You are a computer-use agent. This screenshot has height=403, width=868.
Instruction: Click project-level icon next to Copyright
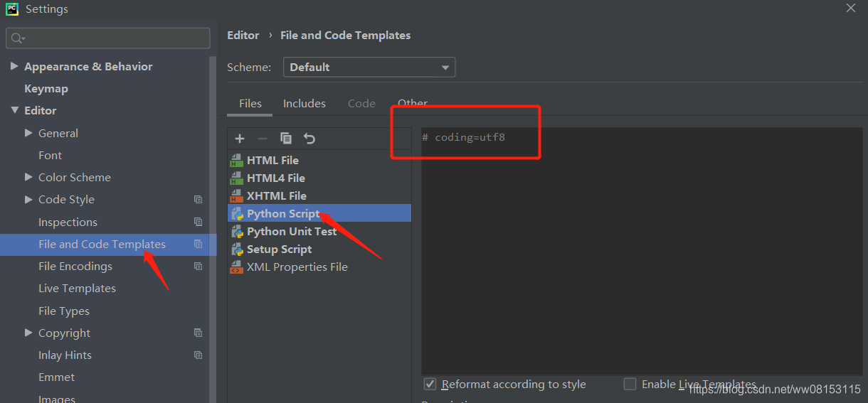coord(199,333)
